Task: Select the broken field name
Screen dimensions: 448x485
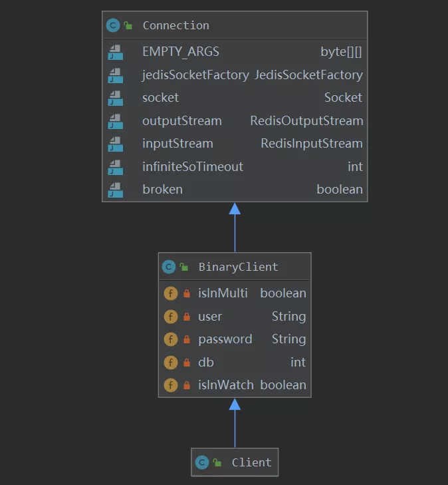Action: (162, 190)
